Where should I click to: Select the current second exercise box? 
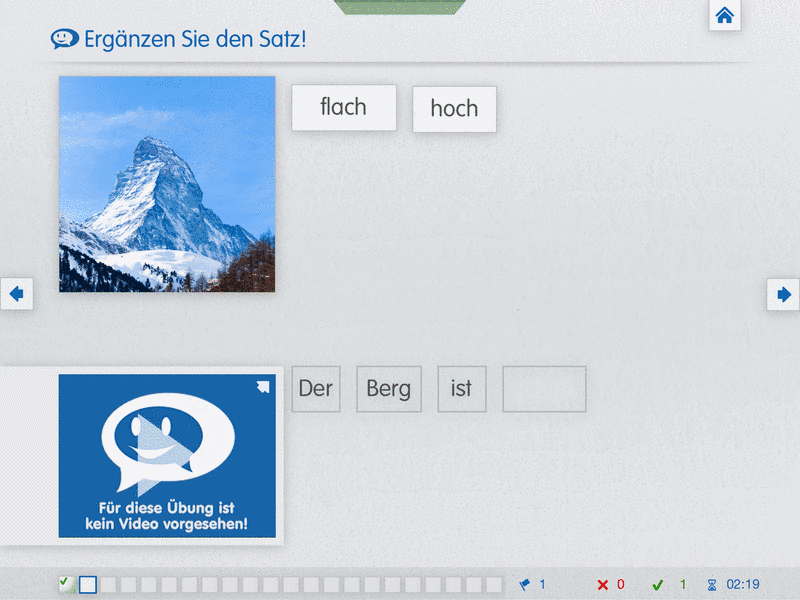click(88, 585)
